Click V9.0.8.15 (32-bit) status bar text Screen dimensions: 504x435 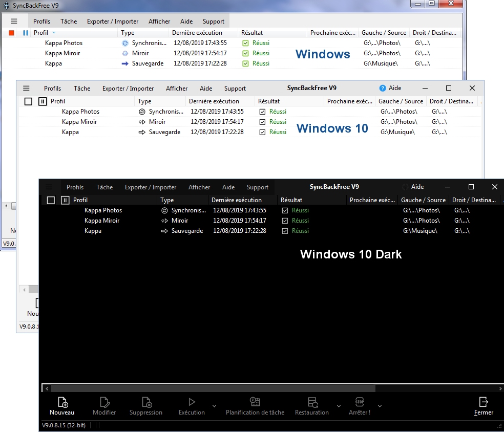[x=64, y=425]
